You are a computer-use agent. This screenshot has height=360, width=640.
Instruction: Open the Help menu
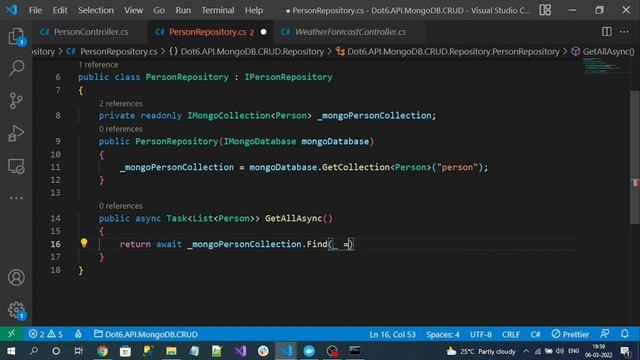pos(254,10)
